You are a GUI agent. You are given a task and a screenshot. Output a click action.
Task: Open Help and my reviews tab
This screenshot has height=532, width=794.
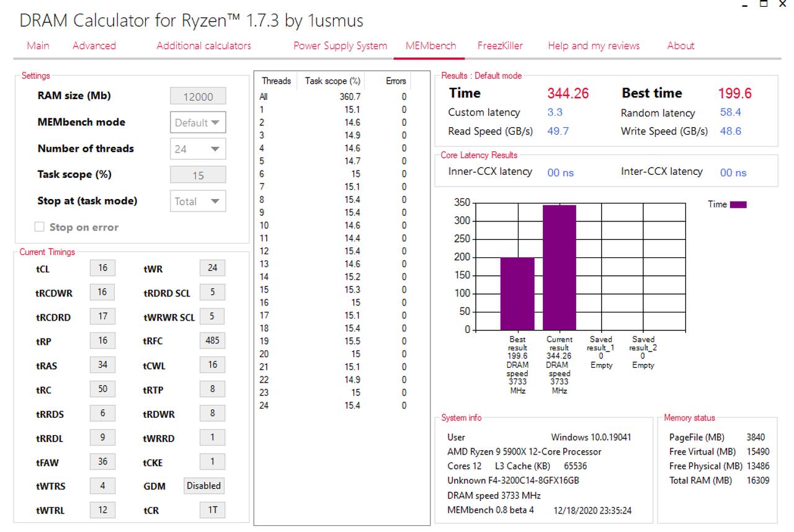click(594, 46)
